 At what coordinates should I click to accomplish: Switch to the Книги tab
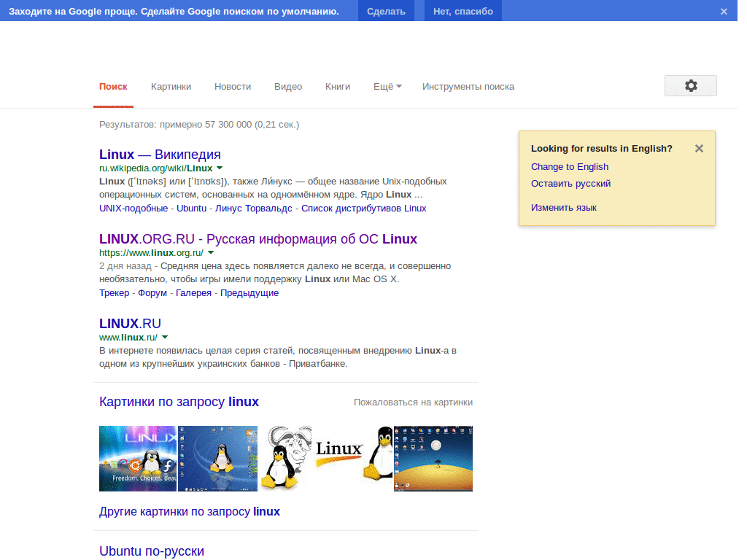pyautogui.click(x=338, y=87)
